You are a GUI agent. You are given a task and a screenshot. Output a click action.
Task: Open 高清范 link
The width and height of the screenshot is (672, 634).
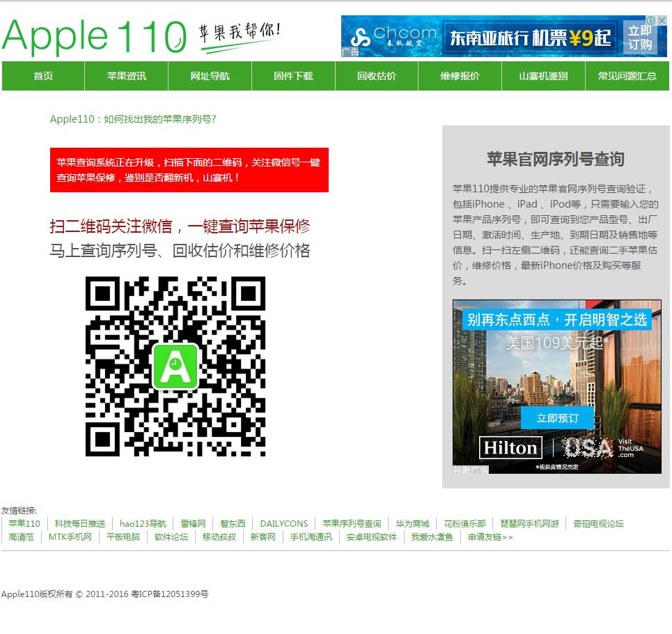coord(21,537)
